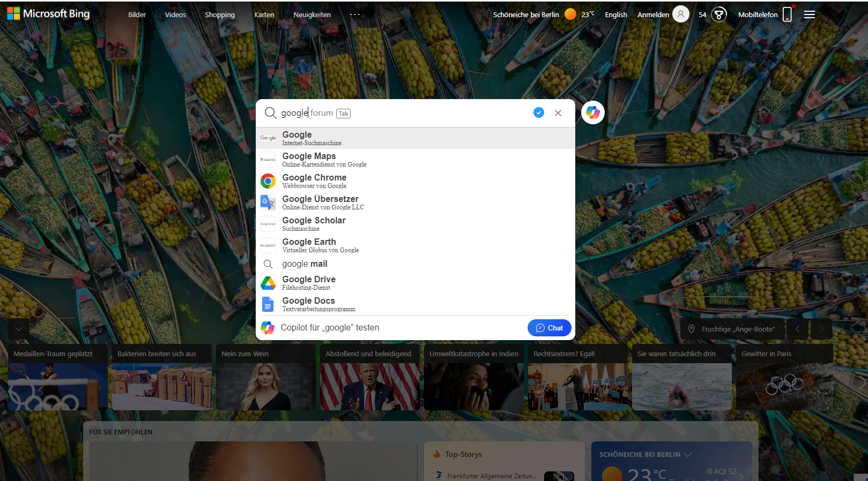Viewport: 868px width, 481px height.
Task: Click the Top-Storys heading
Action: [x=463, y=454]
